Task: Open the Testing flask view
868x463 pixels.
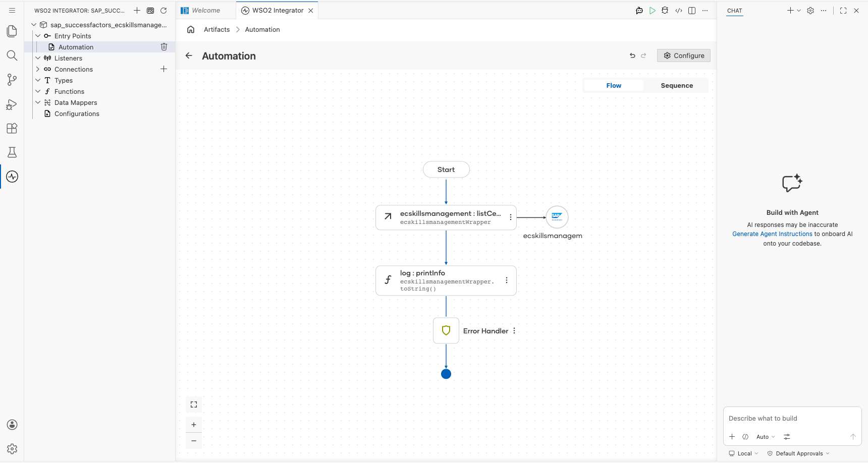Action: pos(12,152)
